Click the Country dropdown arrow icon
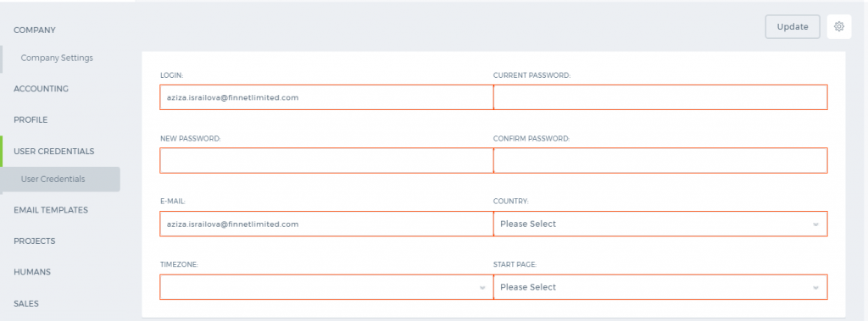Viewport: 868px width, 321px height. 815,224
